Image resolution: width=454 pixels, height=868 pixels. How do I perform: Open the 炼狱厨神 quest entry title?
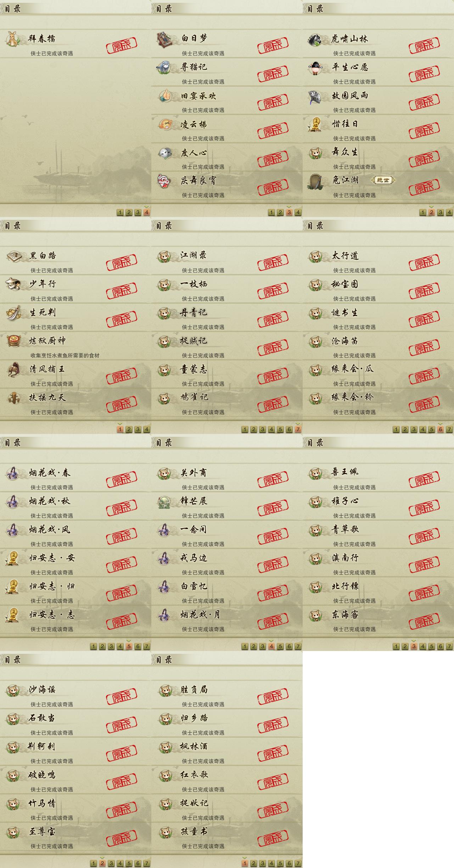pos(47,341)
